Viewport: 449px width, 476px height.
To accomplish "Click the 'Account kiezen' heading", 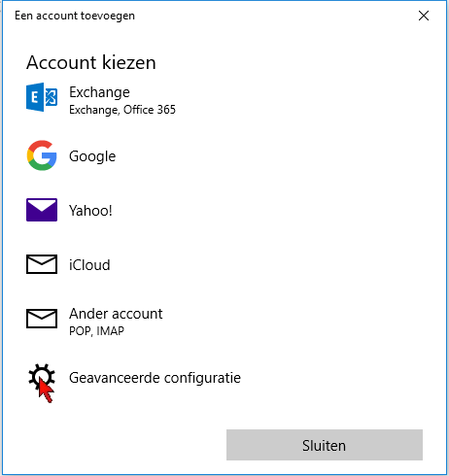I will [91, 62].
